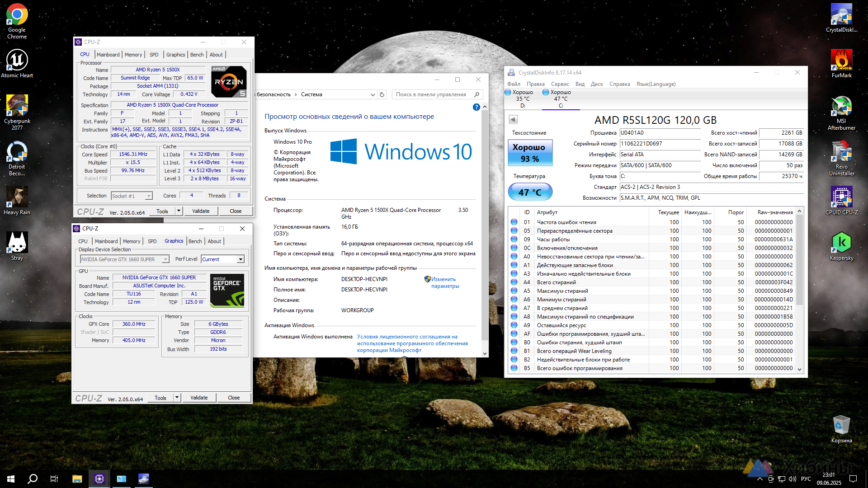Open Atomic Heart desktop shortcut
Viewport: 868px width, 488px height.
(x=17, y=64)
